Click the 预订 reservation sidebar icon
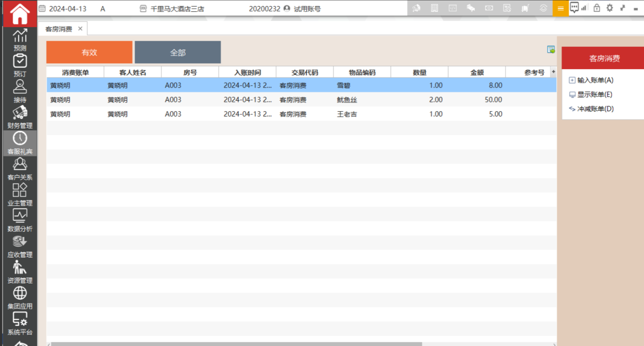 (x=20, y=65)
